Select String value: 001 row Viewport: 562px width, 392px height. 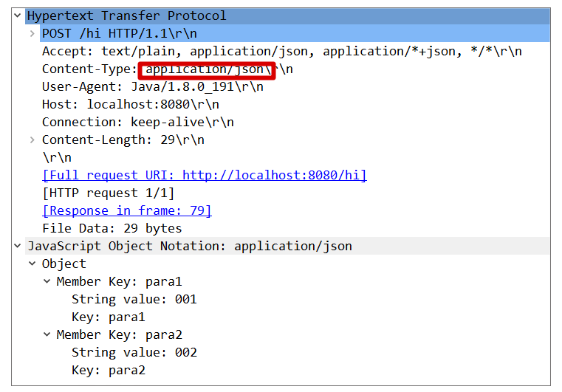[x=134, y=299]
